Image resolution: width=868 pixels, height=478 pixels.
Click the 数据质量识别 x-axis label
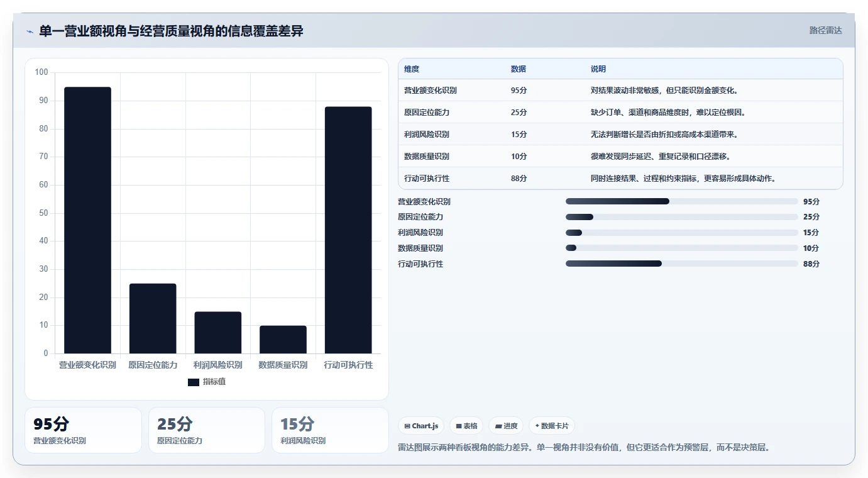click(x=283, y=365)
